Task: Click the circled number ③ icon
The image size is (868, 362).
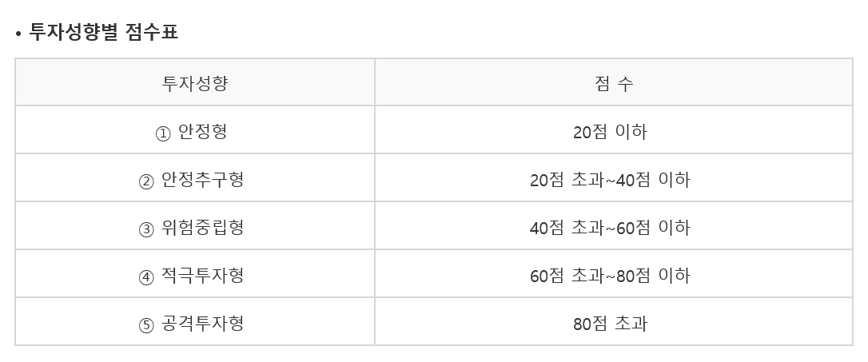Action: coord(146,229)
